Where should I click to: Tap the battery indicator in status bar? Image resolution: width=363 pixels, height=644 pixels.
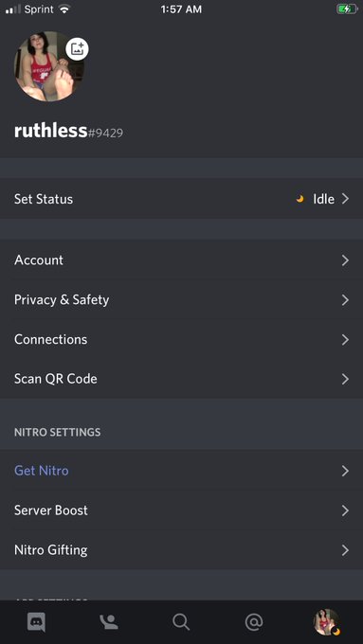(x=347, y=9)
